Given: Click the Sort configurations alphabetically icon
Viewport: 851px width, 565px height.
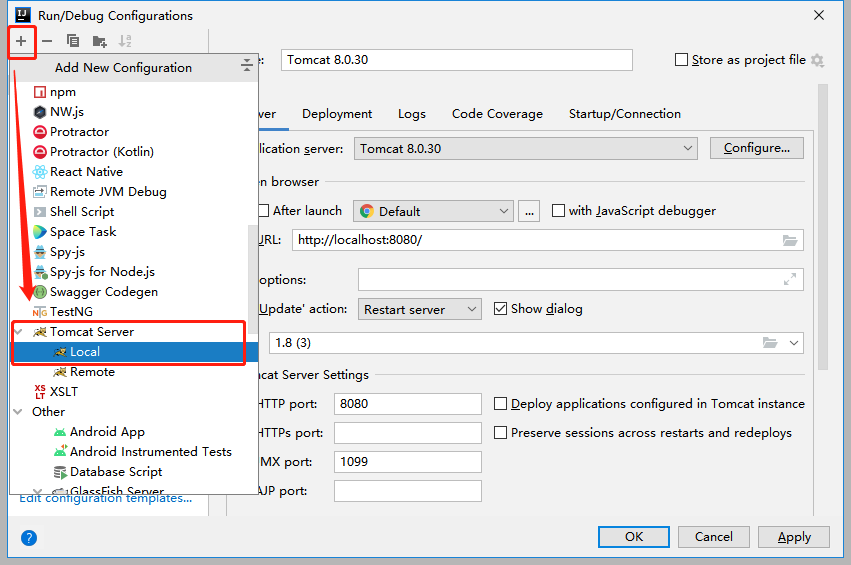Looking at the screenshot, I should tap(125, 41).
